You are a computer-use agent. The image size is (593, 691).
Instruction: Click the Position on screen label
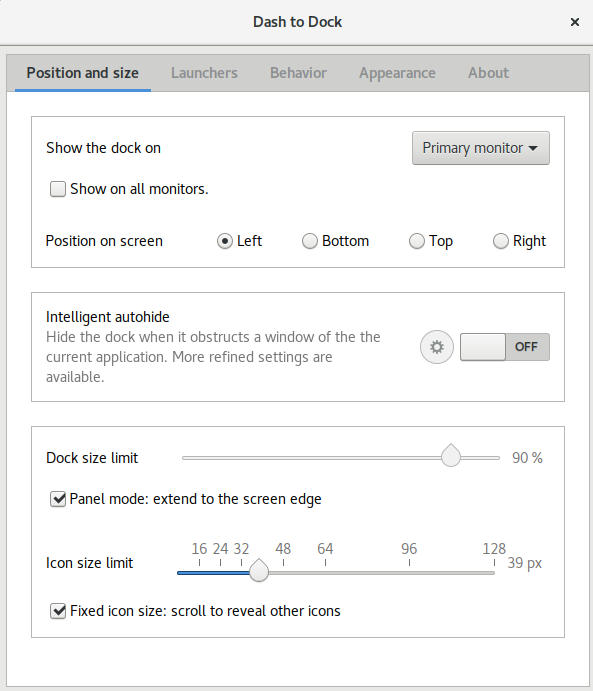(x=104, y=241)
